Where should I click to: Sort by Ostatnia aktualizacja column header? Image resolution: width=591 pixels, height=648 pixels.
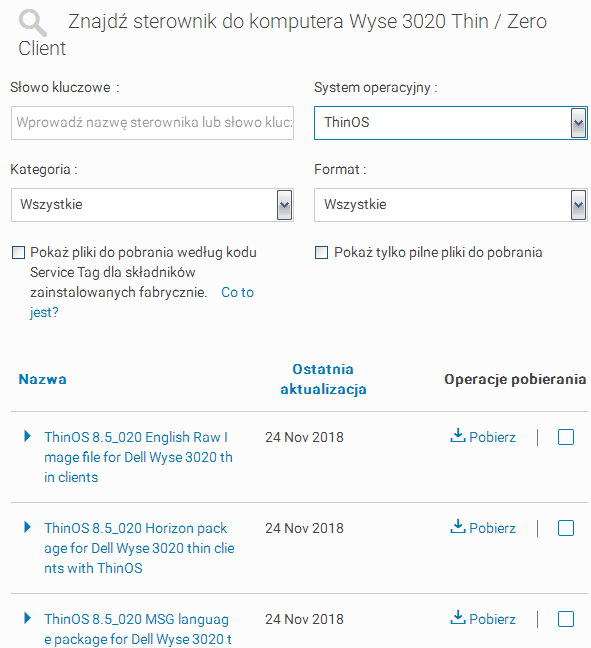click(x=323, y=379)
